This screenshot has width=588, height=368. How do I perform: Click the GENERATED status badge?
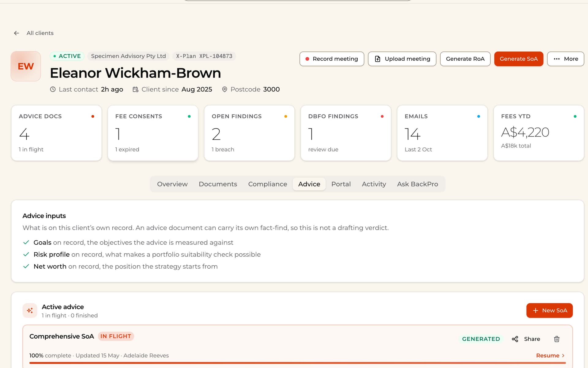tap(481, 339)
